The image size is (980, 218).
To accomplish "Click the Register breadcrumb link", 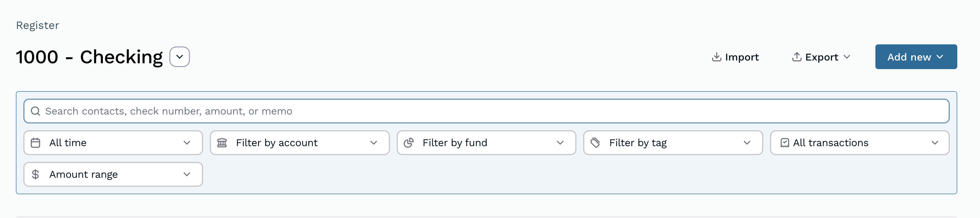I will click(37, 25).
